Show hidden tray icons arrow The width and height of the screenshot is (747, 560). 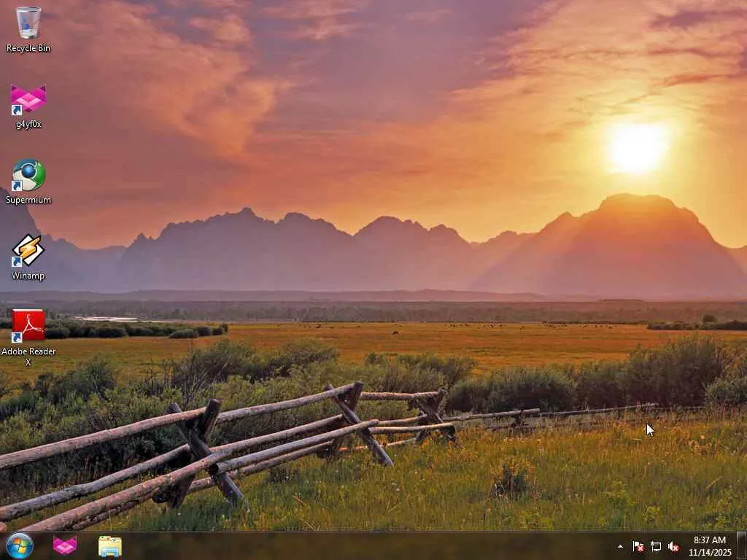pos(620,547)
